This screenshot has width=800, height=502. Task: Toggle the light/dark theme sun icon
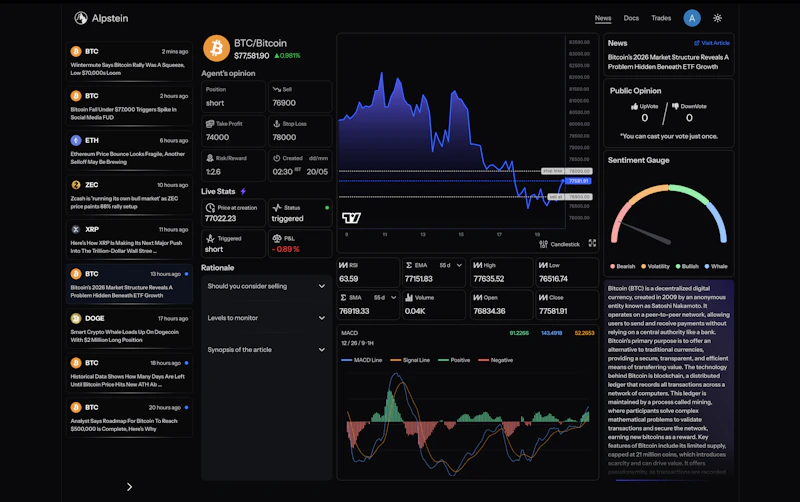click(717, 18)
